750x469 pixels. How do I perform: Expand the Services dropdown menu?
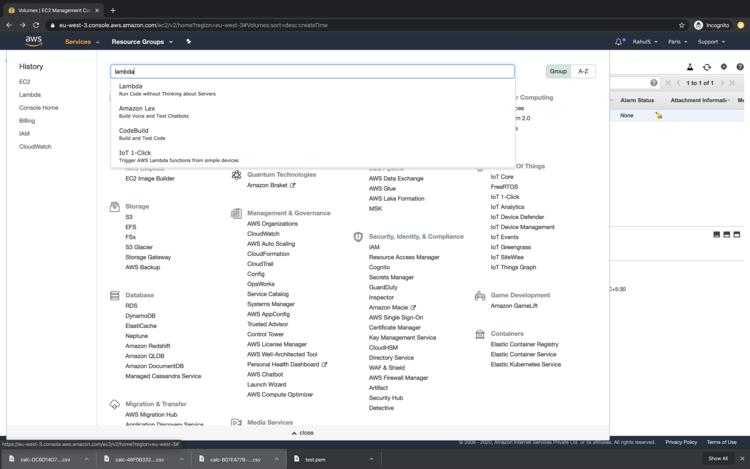pos(82,42)
